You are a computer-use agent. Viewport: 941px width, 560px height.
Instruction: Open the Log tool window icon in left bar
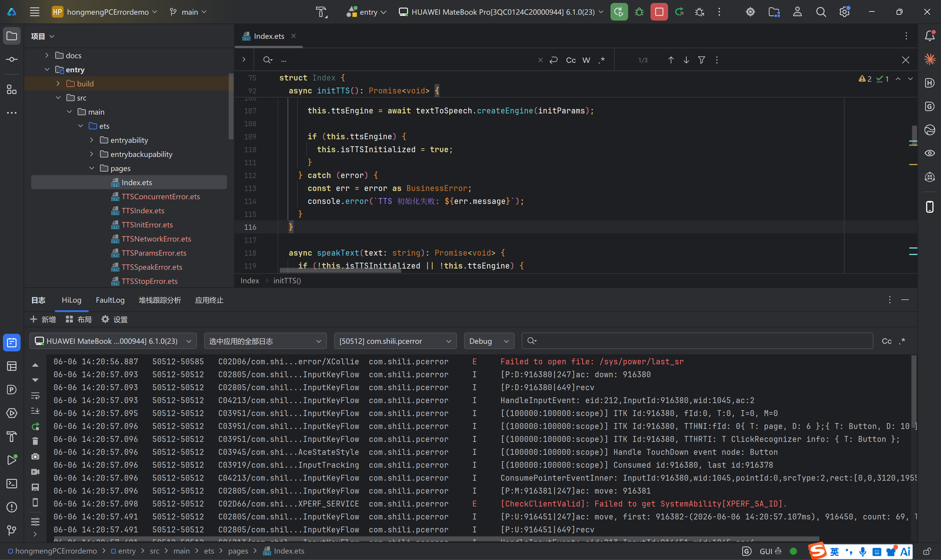[12, 343]
